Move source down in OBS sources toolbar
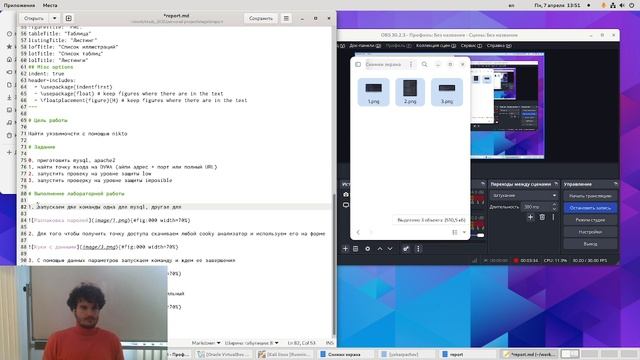Screen dimensions: 640x360 390,249
